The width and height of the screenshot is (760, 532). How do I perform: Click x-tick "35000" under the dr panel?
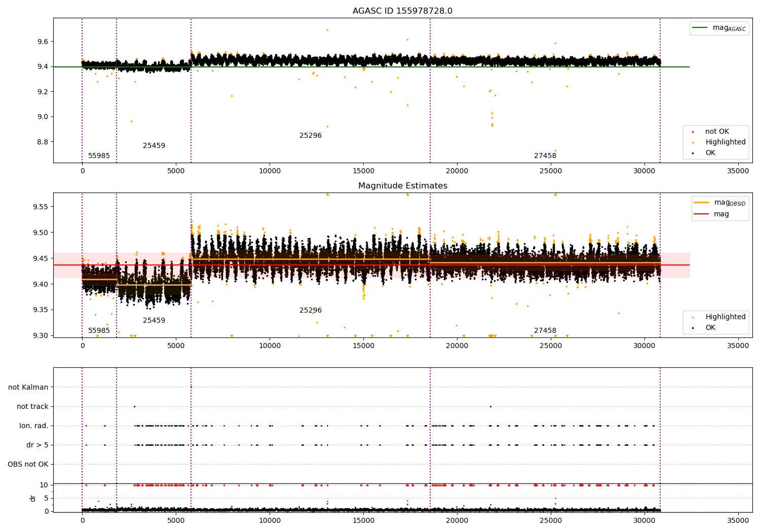pos(738,521)
